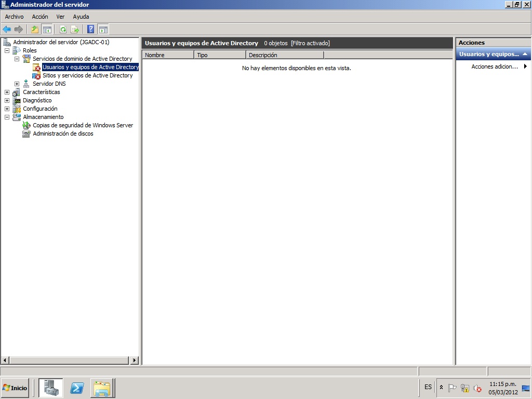Select Servidor DNS in the tree

[x=49, y=84]
